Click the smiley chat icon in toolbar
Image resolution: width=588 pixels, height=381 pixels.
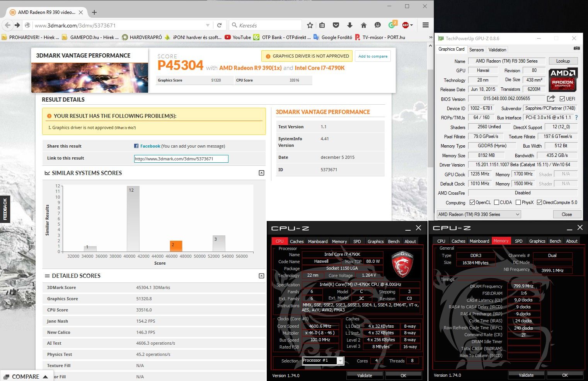(378, 25)
